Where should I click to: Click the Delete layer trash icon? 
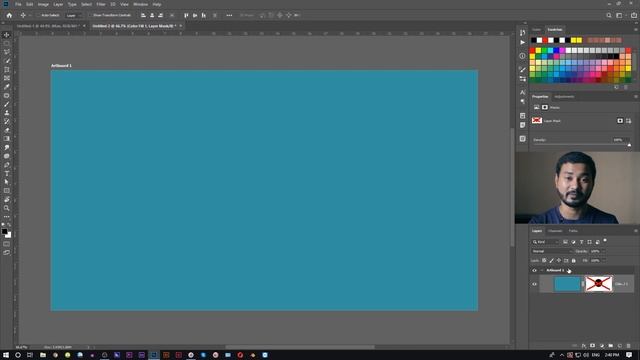(x=629, y=346)
